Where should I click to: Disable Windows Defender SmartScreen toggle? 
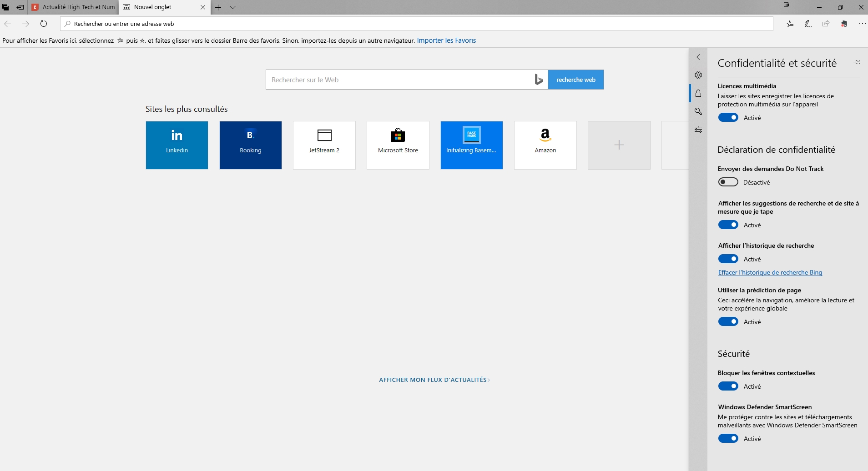point(728,439)
